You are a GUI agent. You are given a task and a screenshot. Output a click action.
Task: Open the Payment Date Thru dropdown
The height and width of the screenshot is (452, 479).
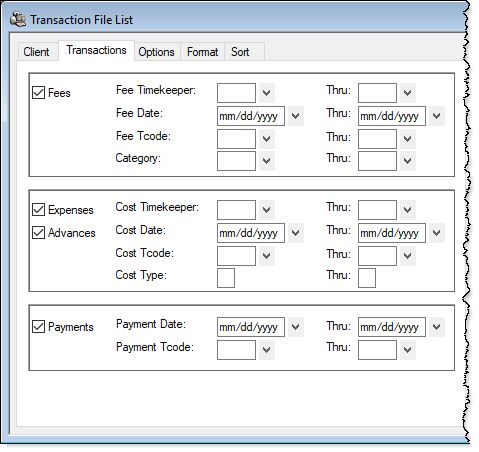(x=437, y=327)
